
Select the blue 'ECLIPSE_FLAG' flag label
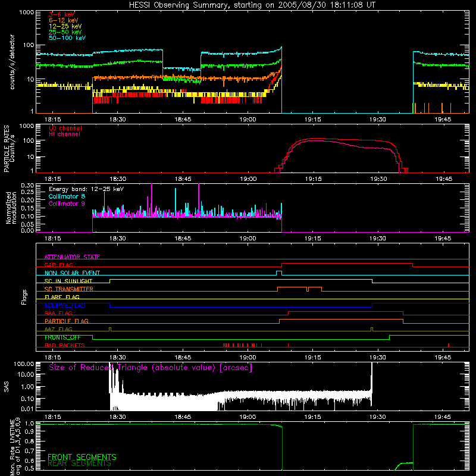tap(65, 305)
